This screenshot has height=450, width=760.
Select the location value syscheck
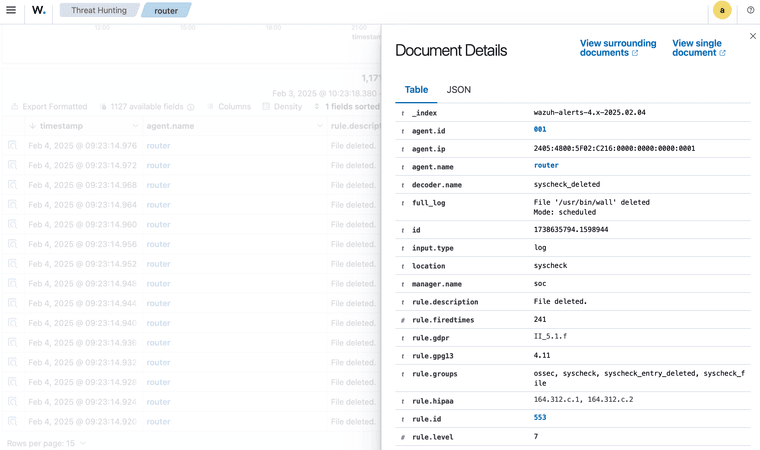[550, 265]
